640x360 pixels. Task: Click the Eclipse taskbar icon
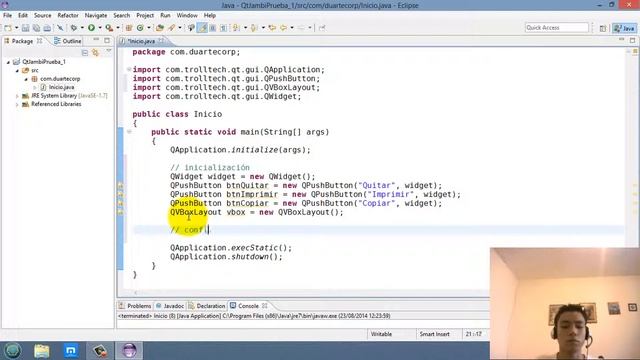(129, 351)
